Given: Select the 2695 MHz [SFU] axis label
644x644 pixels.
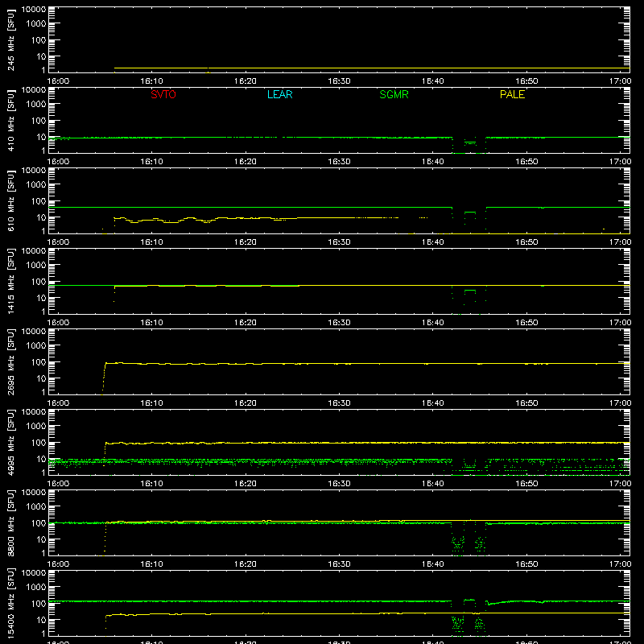Looking at the screenshot, I should [x=11, y=361].
